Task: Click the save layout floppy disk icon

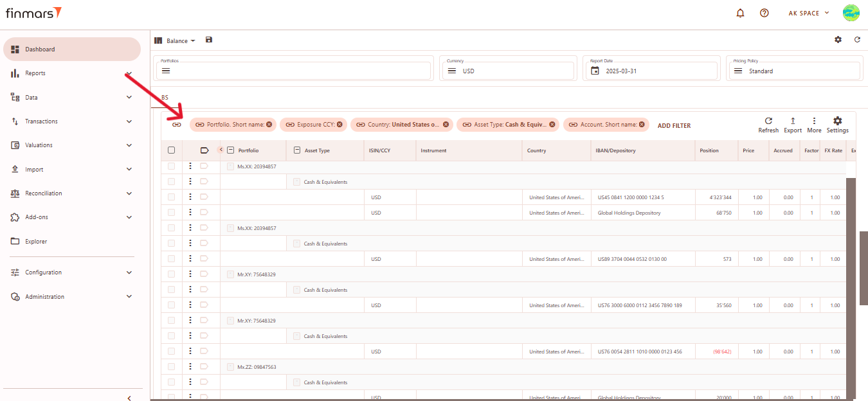Action: (209, 40)
